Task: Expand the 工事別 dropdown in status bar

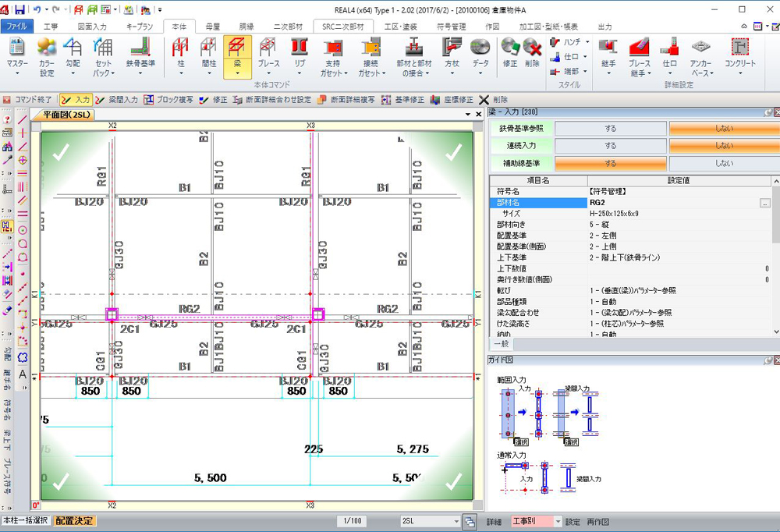Action: coord(557,521)
